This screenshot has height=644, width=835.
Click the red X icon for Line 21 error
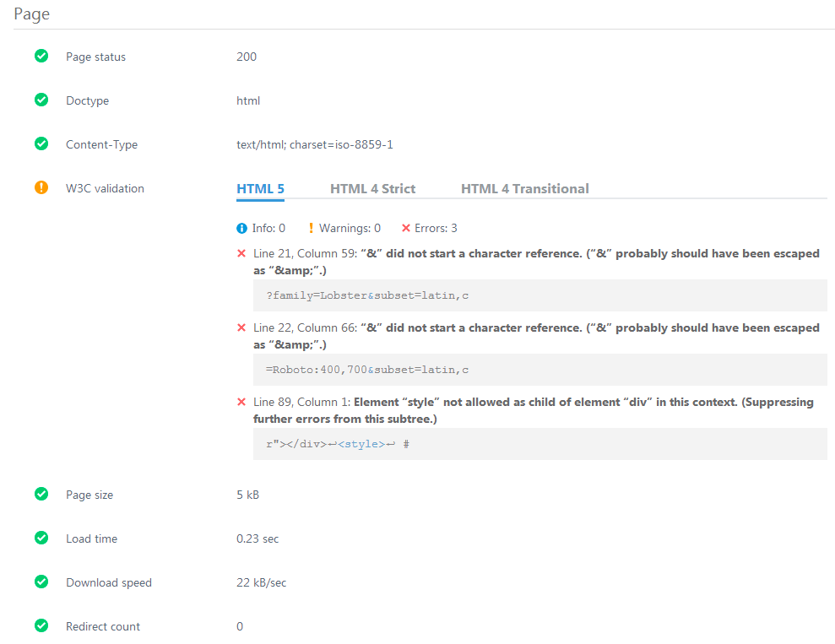pyautogui.click(x=241, y=254)
